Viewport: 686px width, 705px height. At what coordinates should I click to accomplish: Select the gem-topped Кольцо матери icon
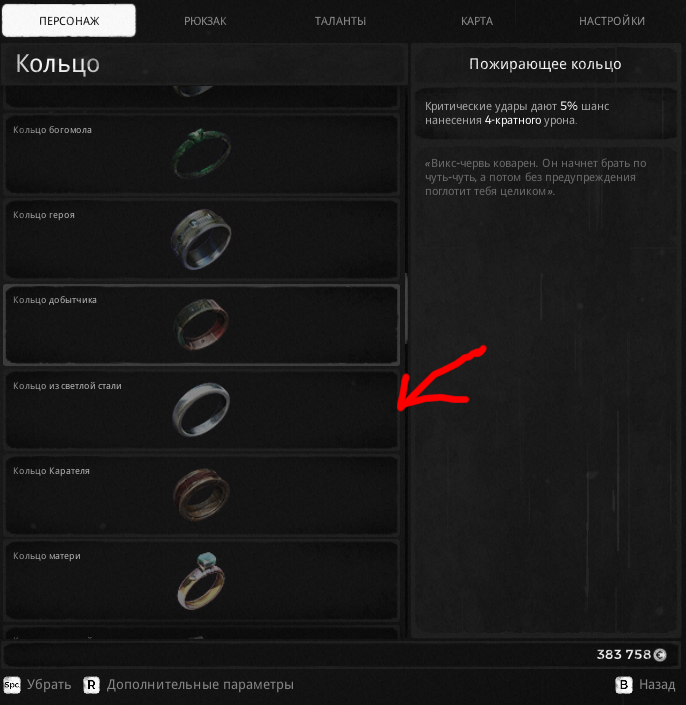(201, 580)
